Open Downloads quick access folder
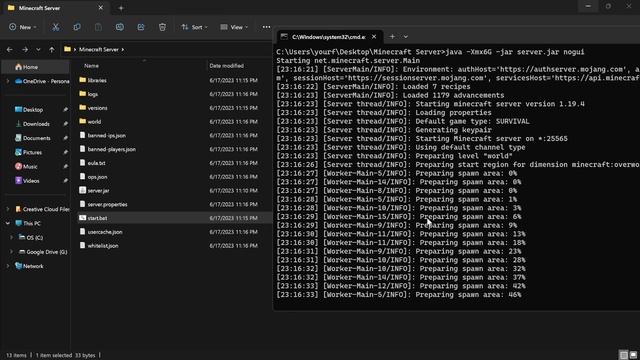Screen dimensions: 640x360 pos(36,124)
